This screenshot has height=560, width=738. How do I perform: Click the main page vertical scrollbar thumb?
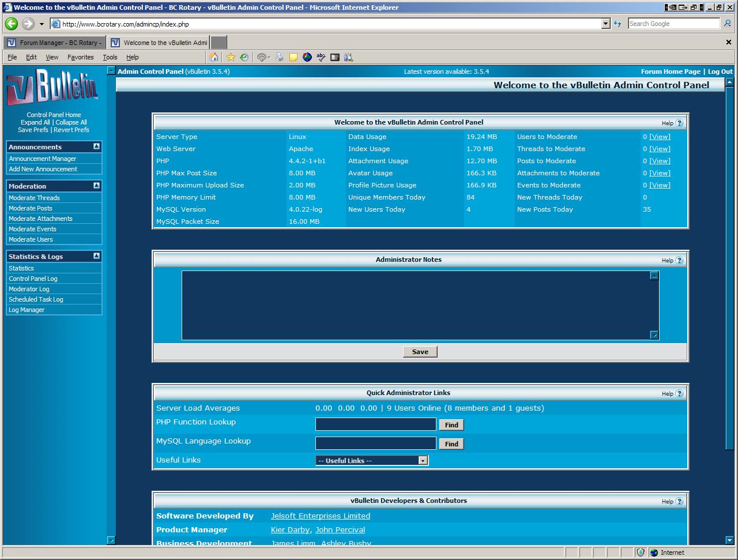click(x=729, y=268)
